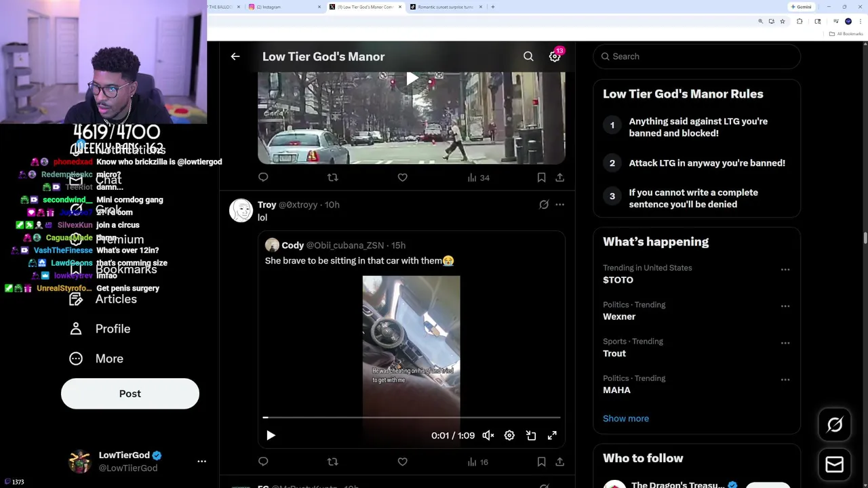Switch to Romantic sunset surprise TikTok tab
868x488 pixels.
click(445, 7)
